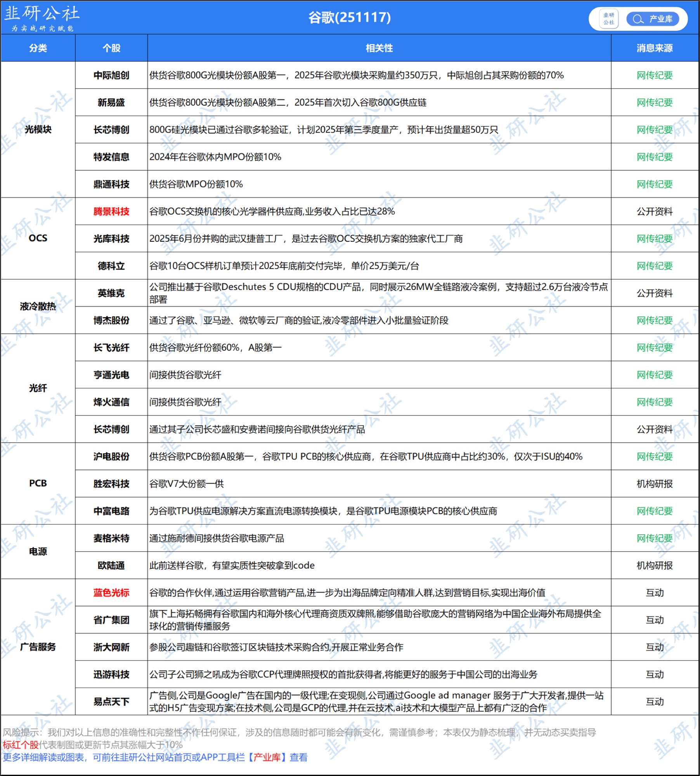Click the 【产业库】 link in the footer
The width and height of the screenshot is (700, 776).
267,757
